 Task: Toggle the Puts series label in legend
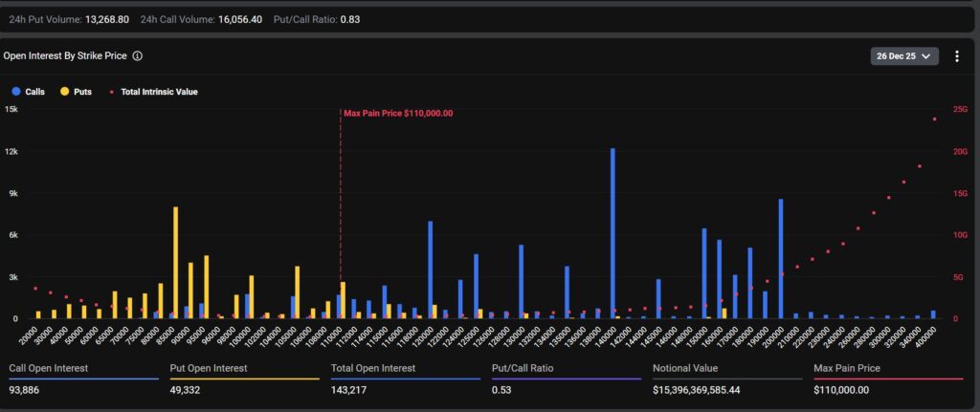click(x=84, y=92)
